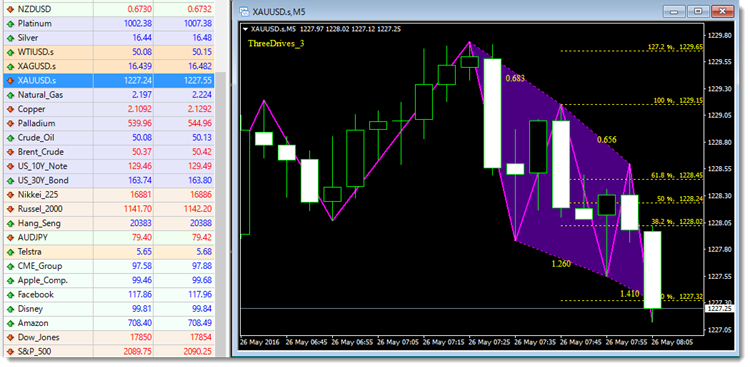Click the market watch vertical scrollbar

click(x=220, y=214)
